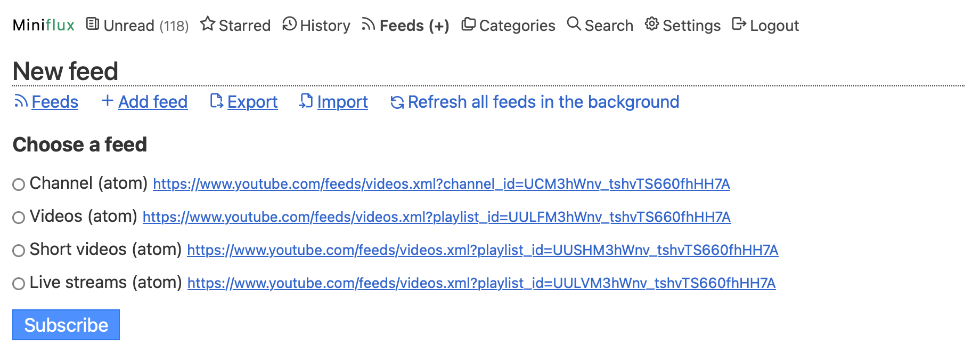The image size is (980, 352).
Task: Click the Starred star icon
Action: (x=208, y=24)
